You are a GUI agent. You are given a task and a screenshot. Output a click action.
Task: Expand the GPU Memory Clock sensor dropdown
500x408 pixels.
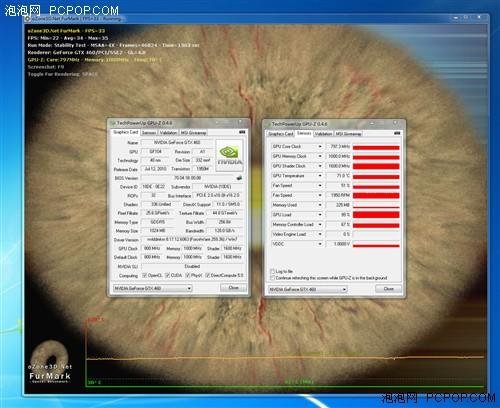coord(320,156)
